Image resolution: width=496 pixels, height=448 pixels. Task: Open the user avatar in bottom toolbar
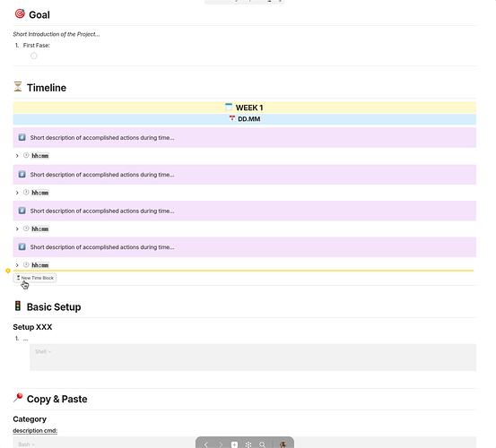click(x=283, y=444)
